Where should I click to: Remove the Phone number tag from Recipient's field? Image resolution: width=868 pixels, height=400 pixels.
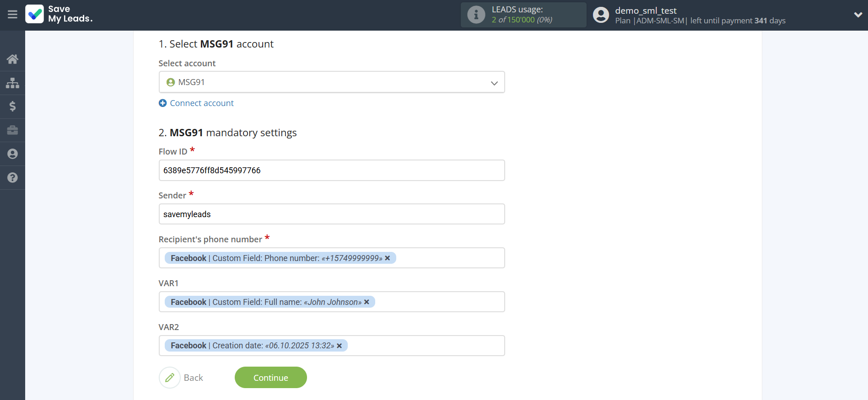(388, 258)
